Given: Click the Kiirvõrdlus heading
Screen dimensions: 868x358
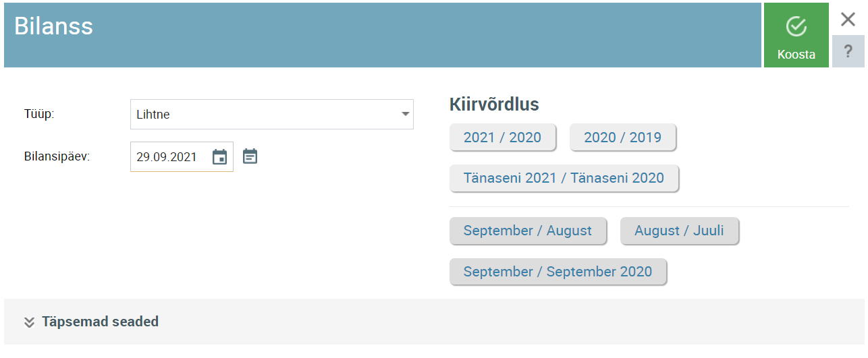Looking at the screenshot, I should coord(494,105).
